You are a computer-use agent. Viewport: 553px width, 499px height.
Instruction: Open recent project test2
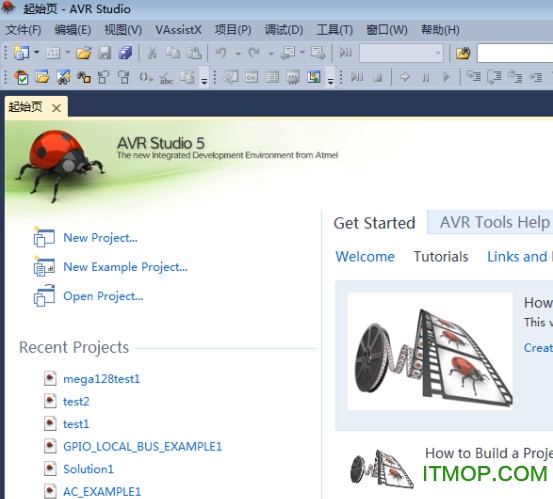[x=76, y=401]
